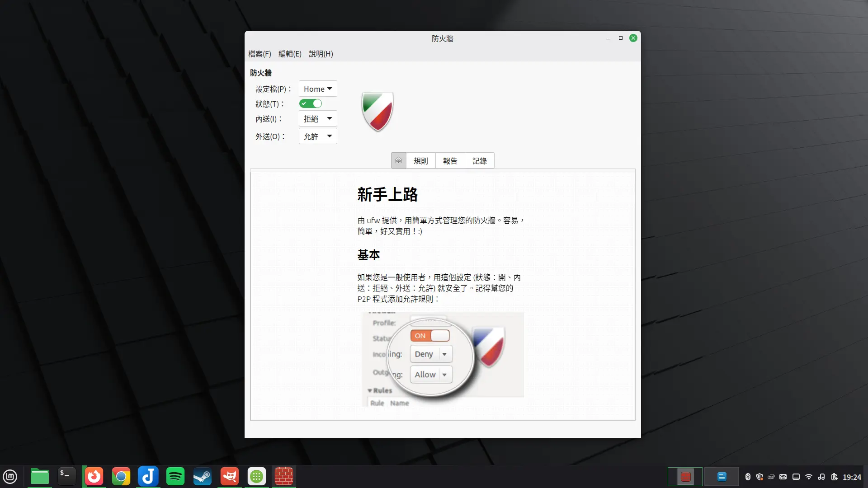
Task: Click the Wi-Fi tray icon
Action: click(808, 477)
